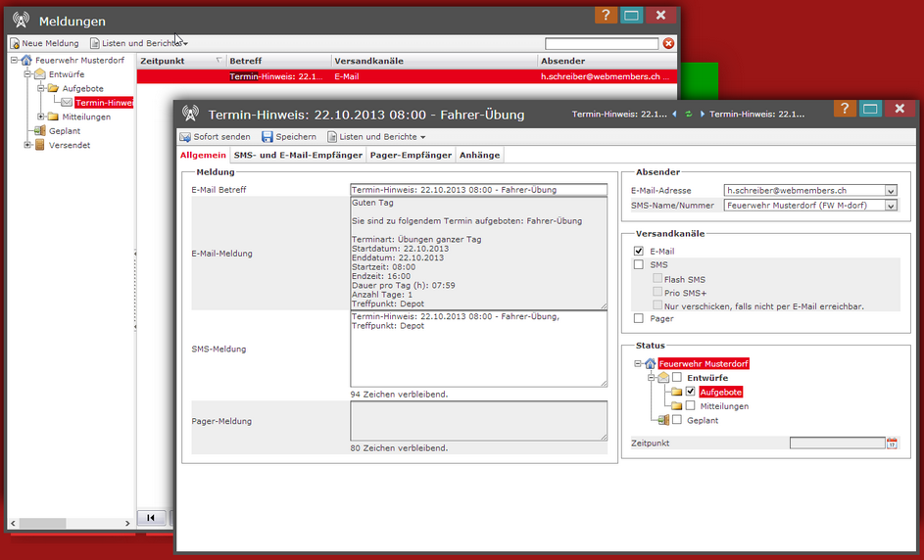This screenshot has height=560, width=924.
Task: Click the E-Mail Betreff input field
Action: pyautogui.click(x=478, y=190)
